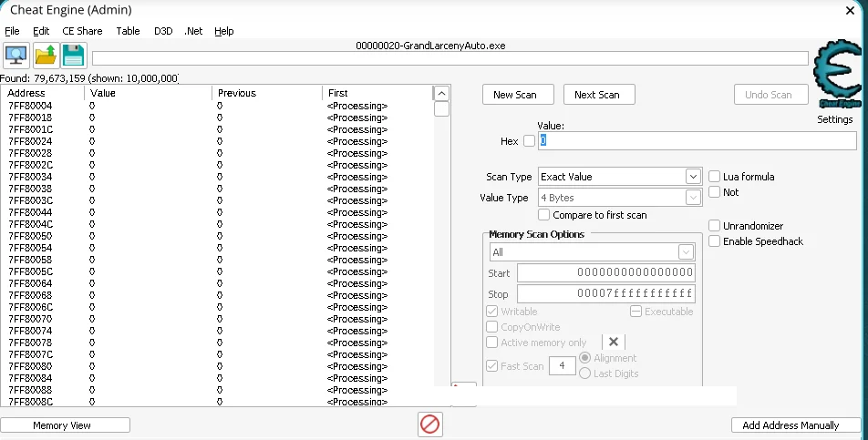Open the File menu
The height and width of the screenshot is (440, 868).
pyautogui.click(x=12, y=31)
